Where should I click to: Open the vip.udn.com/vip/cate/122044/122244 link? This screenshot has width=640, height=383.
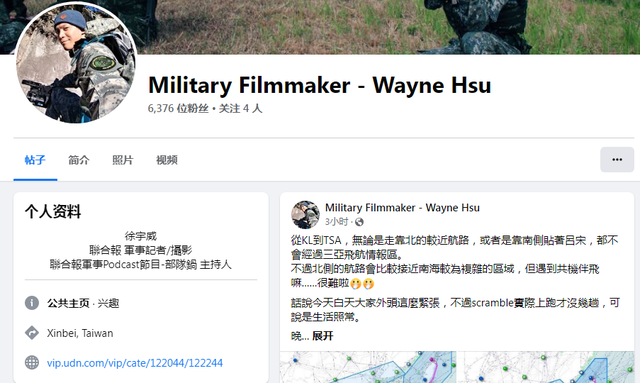click(135, 363)
